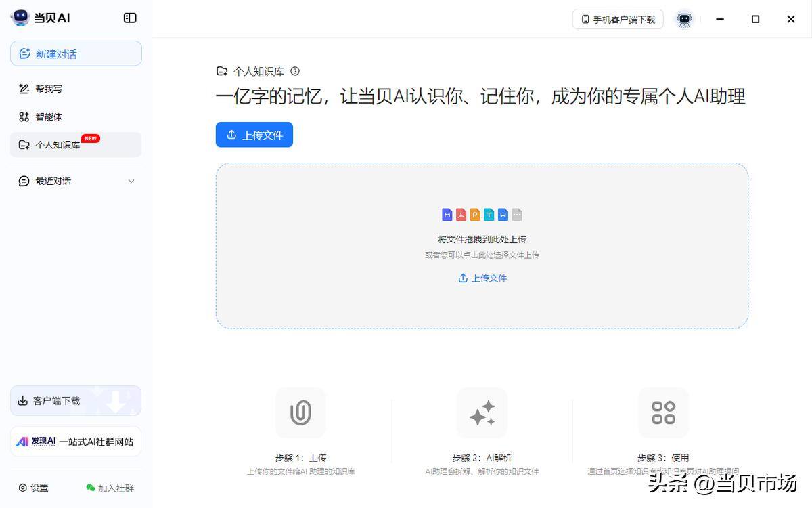The image size is (812, 508).
Task: Click the 将文件拖拽到此处上传 text
Action: [x=482, y=239]
